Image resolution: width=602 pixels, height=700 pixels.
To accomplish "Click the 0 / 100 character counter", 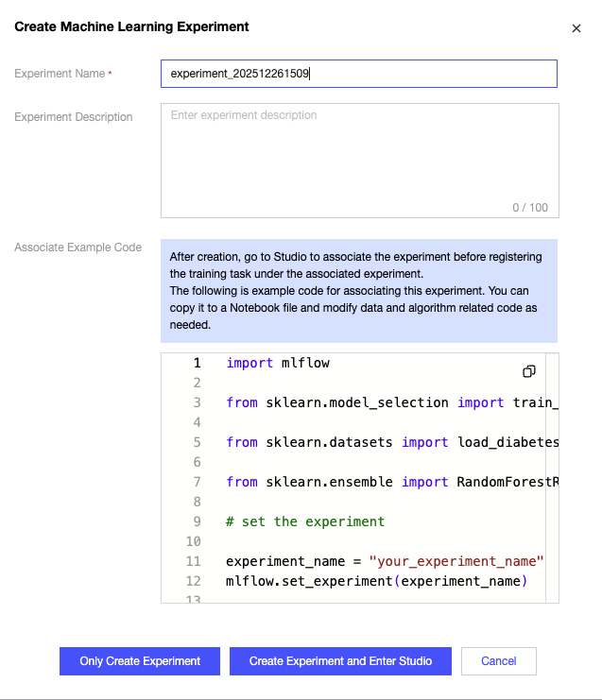I will [529, 208].
